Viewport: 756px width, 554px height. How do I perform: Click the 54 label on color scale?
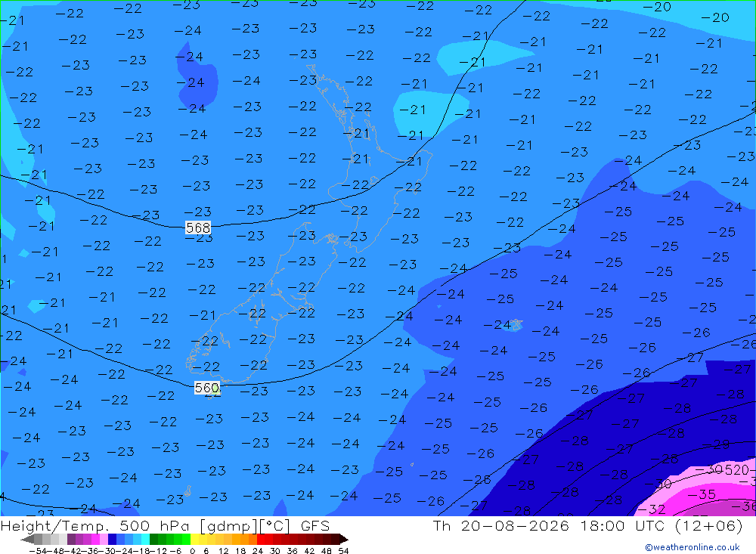[x=343, y=551]
